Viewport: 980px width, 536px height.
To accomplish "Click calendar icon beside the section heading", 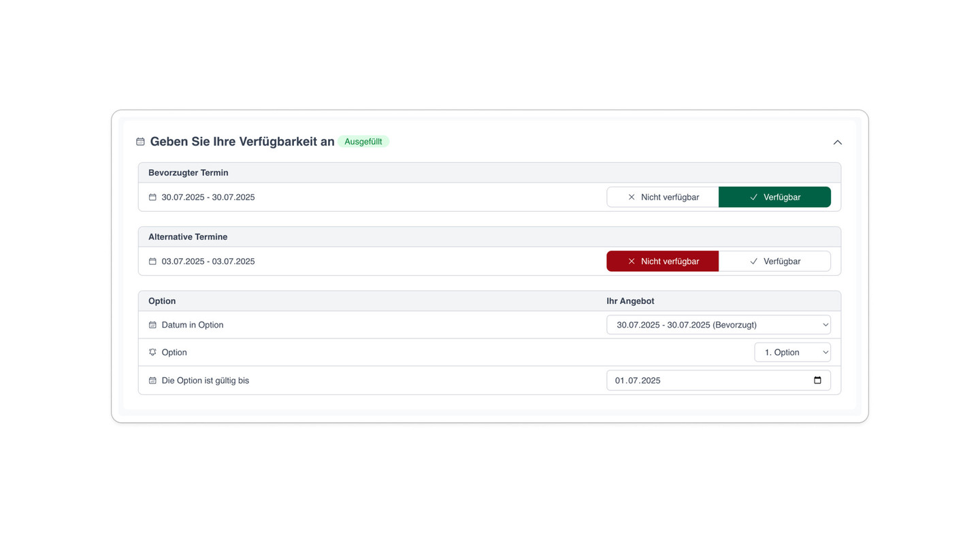I will point(140,142).
